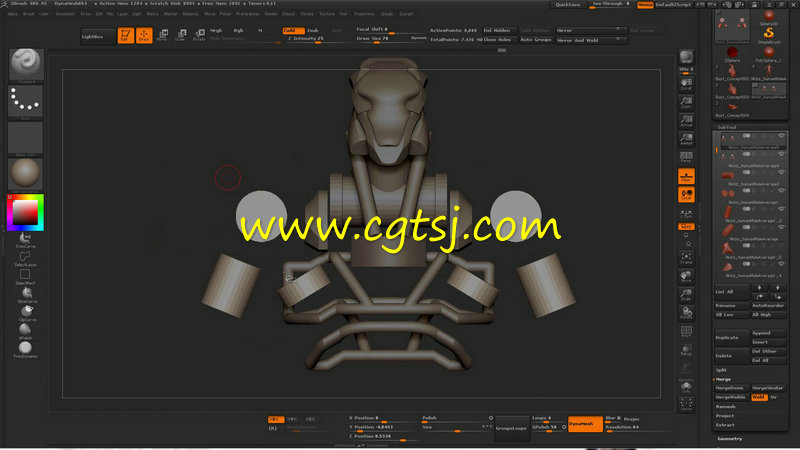Activate the Edit mode button
Screen dimensions: 800x450
126,35
